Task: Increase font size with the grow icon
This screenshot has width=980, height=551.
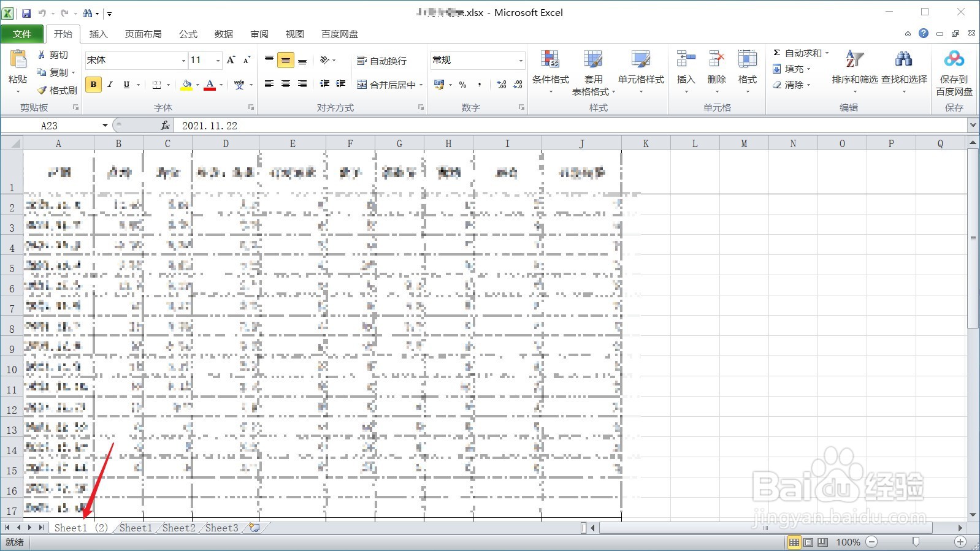Action: pos(231,59)
